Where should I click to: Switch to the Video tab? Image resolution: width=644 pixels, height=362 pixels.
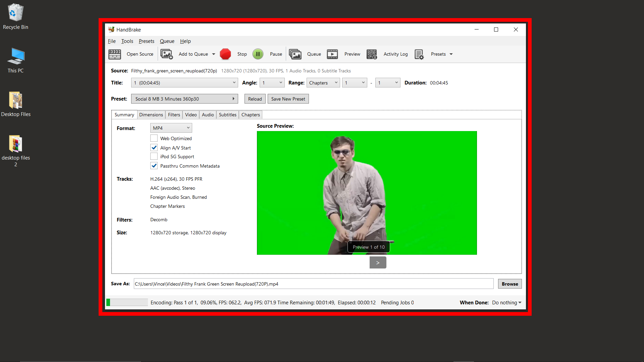(191, 115)
